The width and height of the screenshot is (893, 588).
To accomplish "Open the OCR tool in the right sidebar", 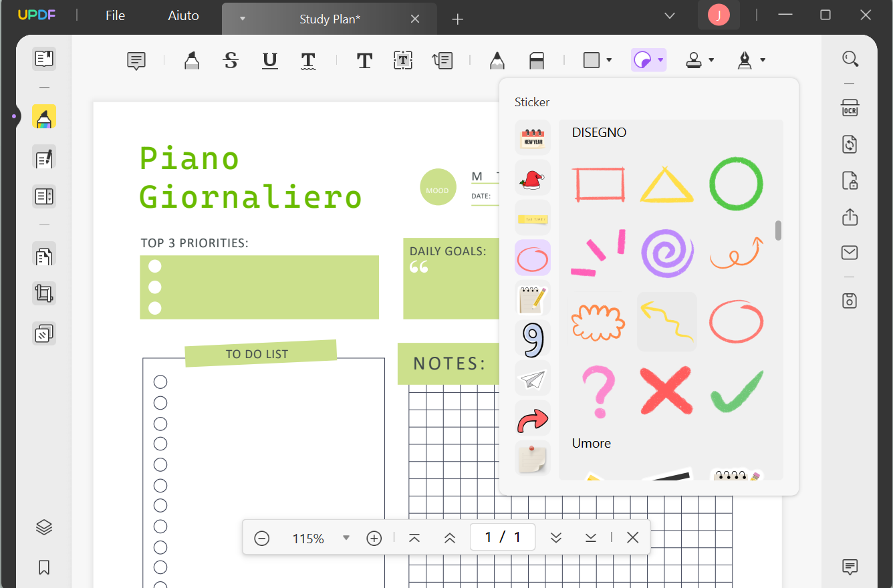I will (x=850, y=109).
